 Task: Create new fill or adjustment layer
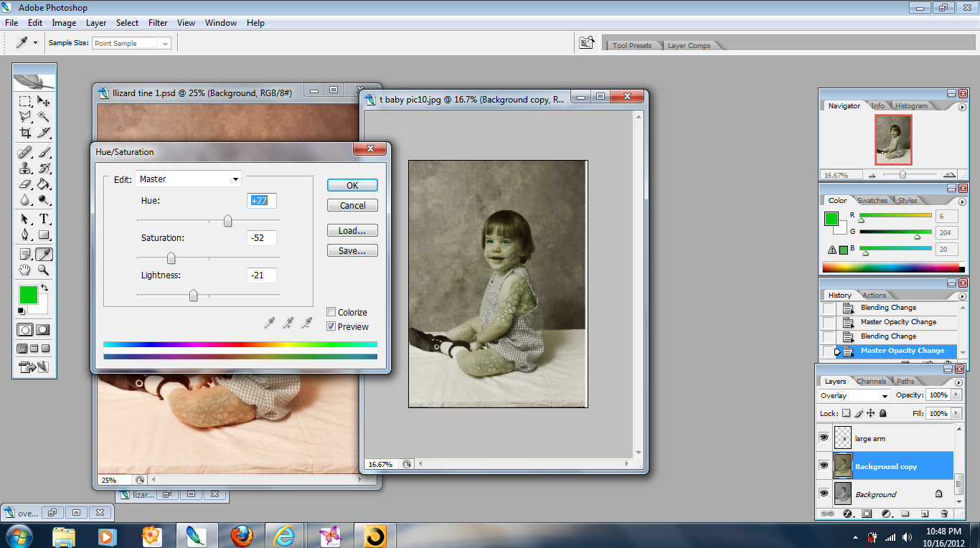(x=886, y=514)
